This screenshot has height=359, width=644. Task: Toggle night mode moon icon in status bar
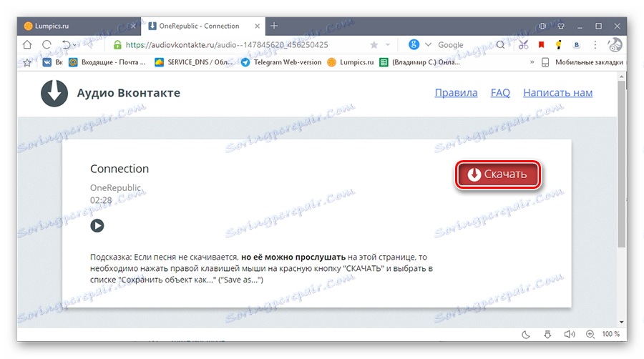526,335
